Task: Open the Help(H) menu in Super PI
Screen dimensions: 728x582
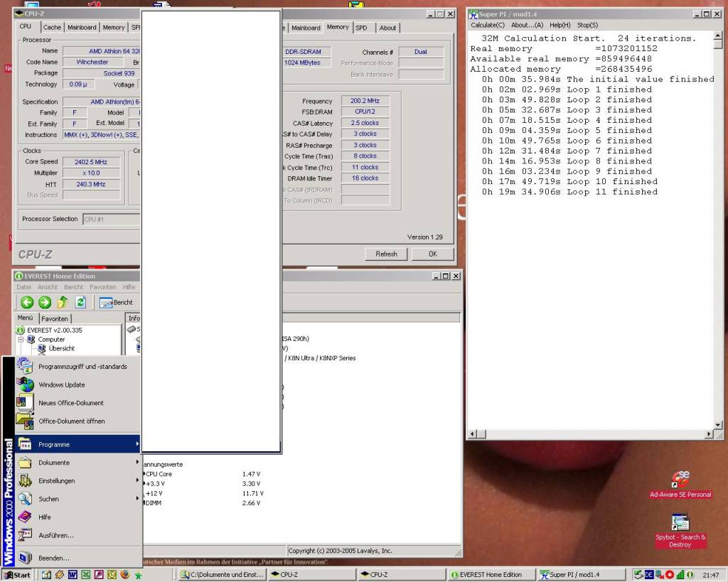Action: [560, 25]
